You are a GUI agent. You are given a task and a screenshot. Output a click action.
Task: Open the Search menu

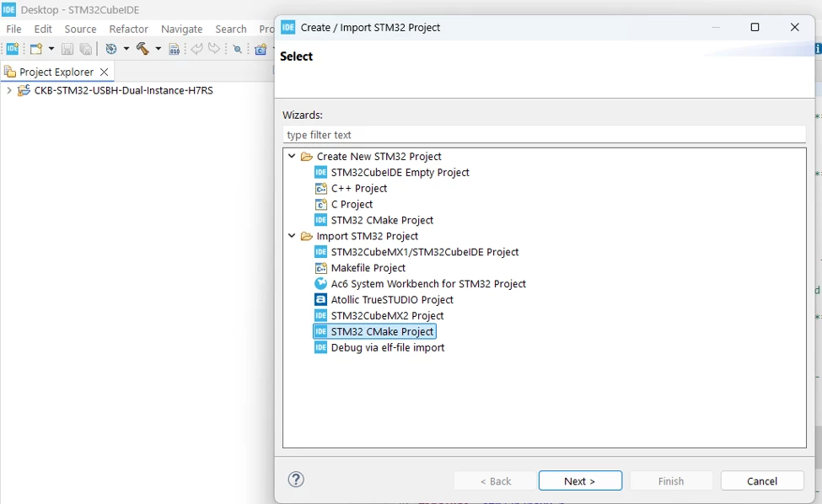coord(231,29)
